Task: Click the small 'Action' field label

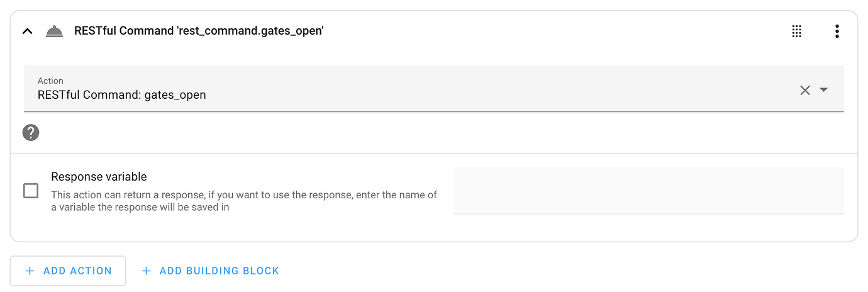Action: [x=50, y=81]
